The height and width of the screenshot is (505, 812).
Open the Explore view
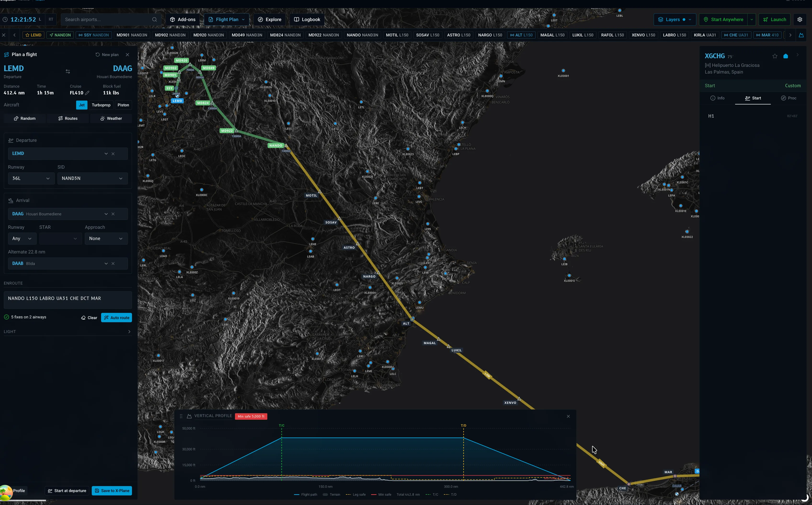click(269, 19)
